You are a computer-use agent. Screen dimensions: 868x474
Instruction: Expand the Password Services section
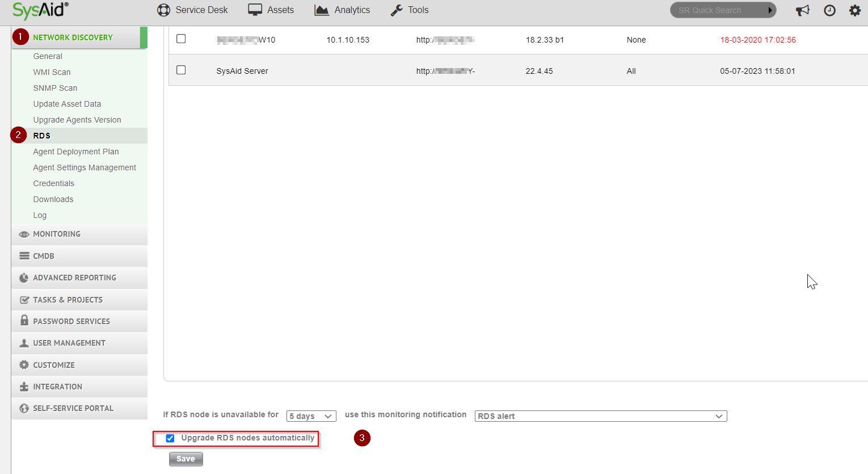coord(79,321)
